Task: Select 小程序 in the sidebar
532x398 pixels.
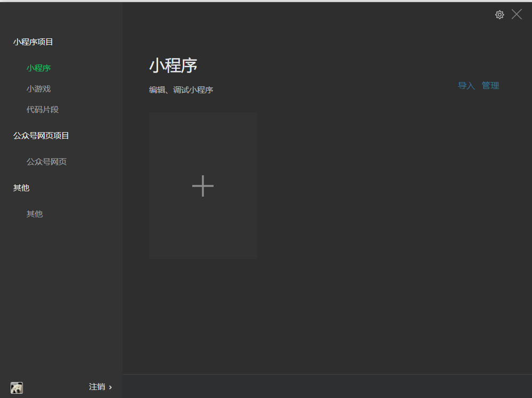Action: click(39, 68)
